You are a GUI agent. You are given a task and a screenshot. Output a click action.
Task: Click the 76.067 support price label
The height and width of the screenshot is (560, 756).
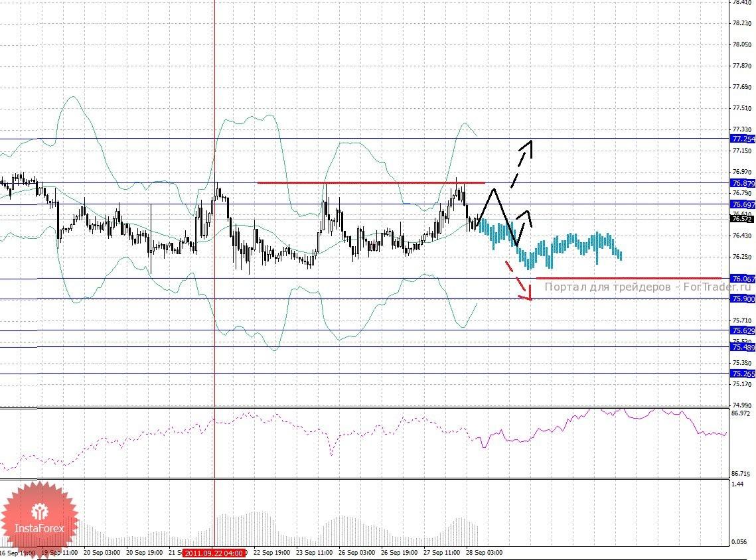click(743, 279)
